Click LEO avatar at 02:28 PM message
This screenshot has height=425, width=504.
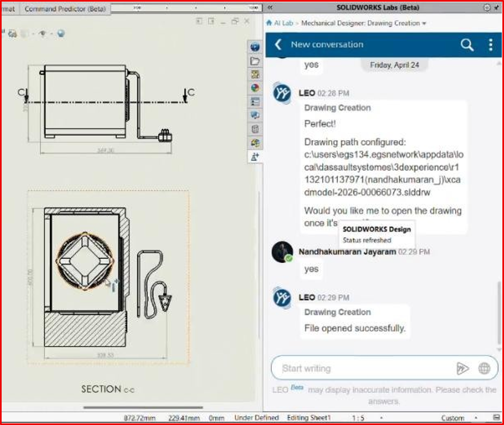282,93
